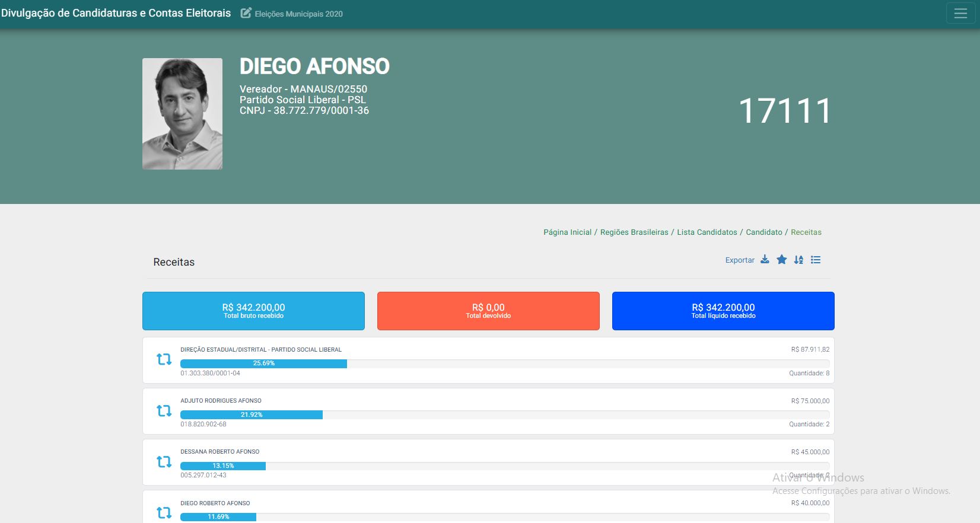Open Regiões Brasileiras breadcrumb link

coord(634,232)
